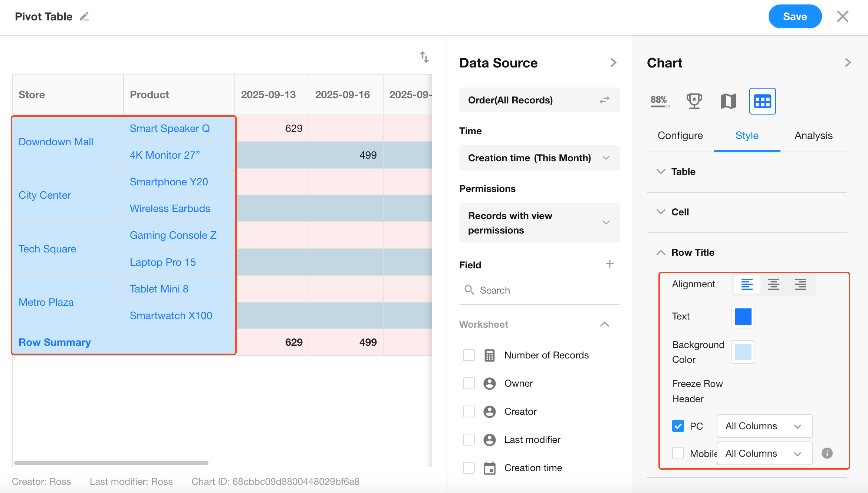Click the plus icon next to Field
This screenshot has height=493, width=868.
click(x=609, y=264)
